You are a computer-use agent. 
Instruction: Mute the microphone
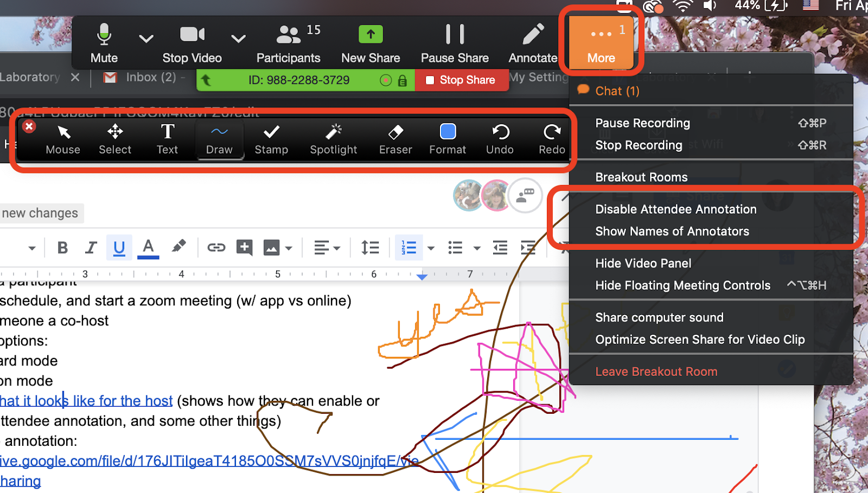coord(104,43)
